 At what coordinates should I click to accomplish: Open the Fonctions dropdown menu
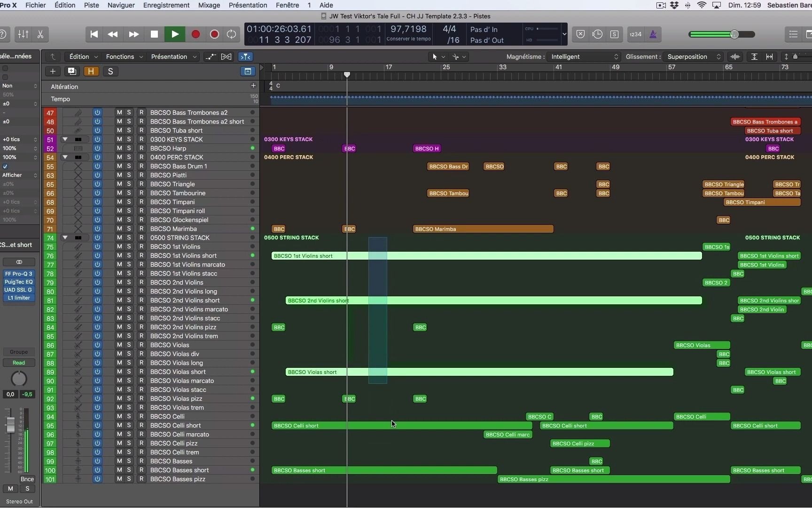coord(124,56)
